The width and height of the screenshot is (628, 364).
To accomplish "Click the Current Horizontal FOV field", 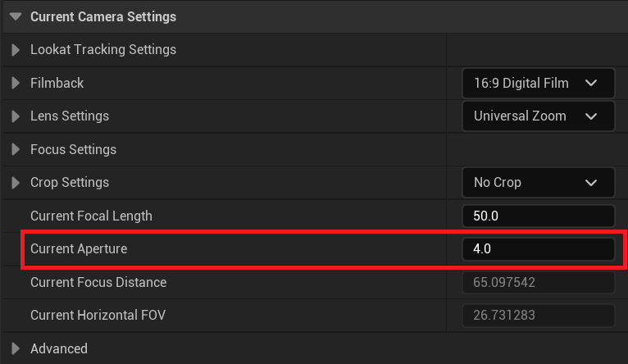I will [x=539, y=315].
